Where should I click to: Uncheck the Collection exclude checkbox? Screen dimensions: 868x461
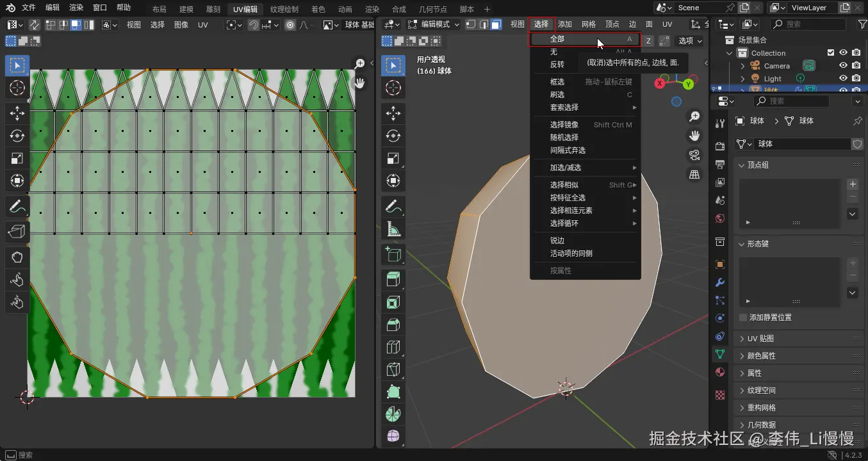point(831,53)
